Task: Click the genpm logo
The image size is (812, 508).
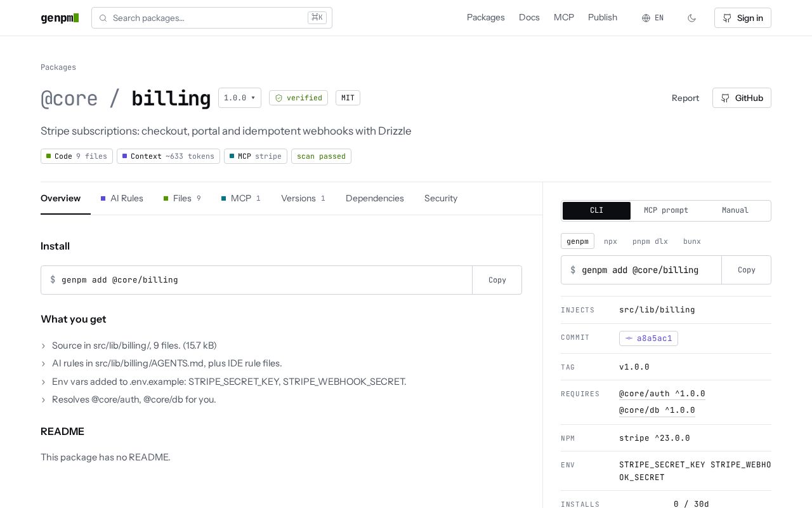Action: [60, 18]
